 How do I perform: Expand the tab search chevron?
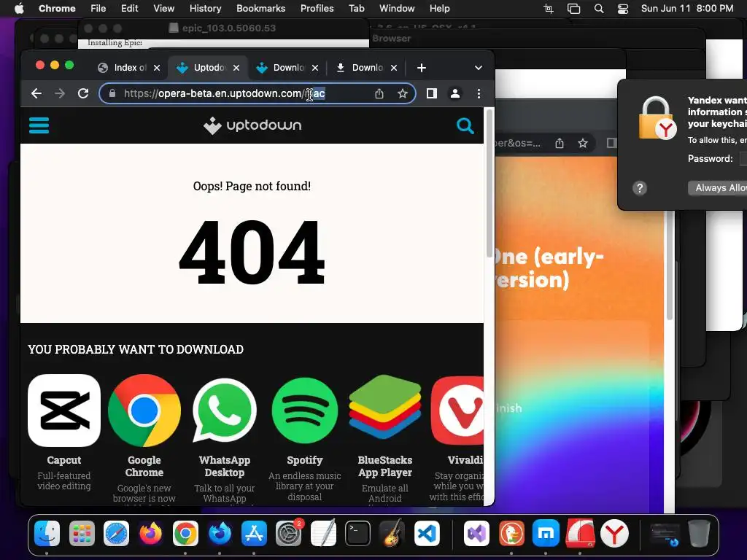pos(479,68)
